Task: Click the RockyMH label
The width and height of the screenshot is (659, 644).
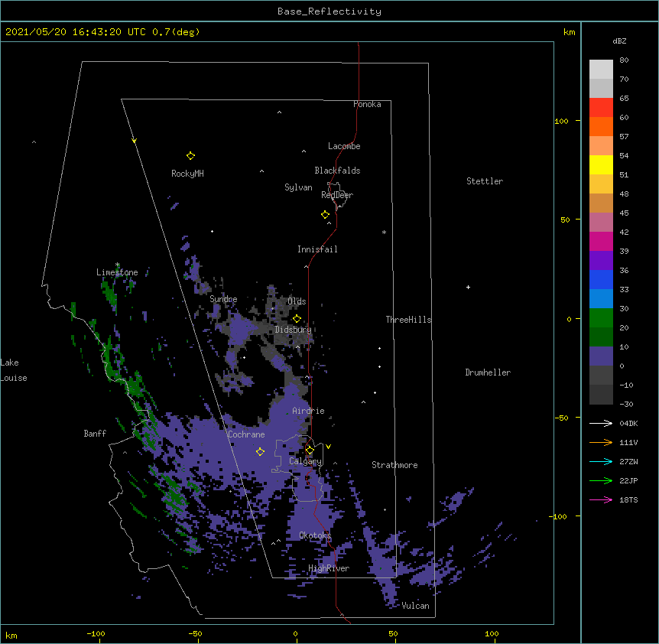Action: 187,174
